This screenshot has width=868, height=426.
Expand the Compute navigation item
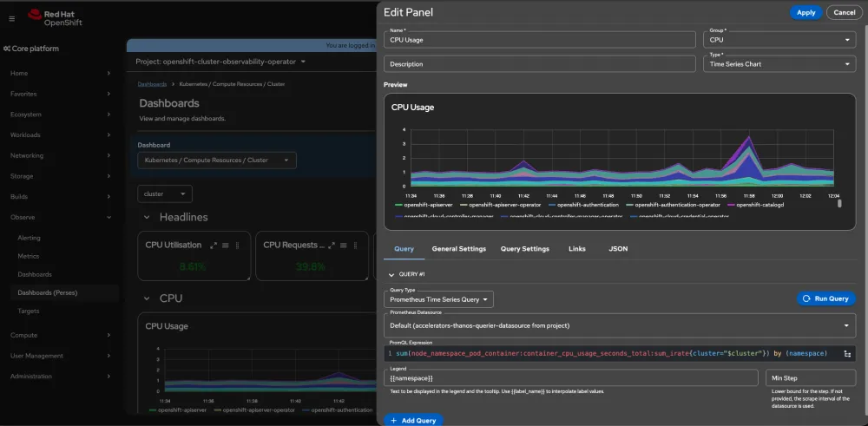[x=60, y=335]
